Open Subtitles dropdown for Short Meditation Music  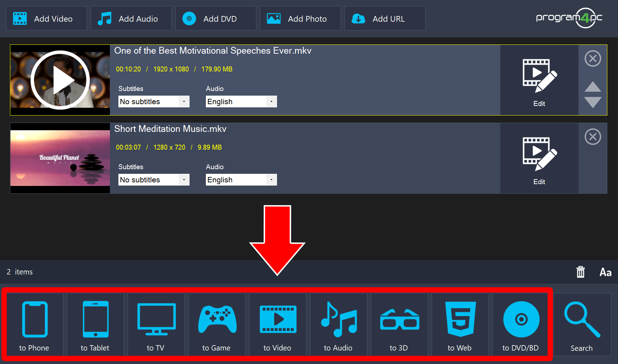[x=154, y=180]
